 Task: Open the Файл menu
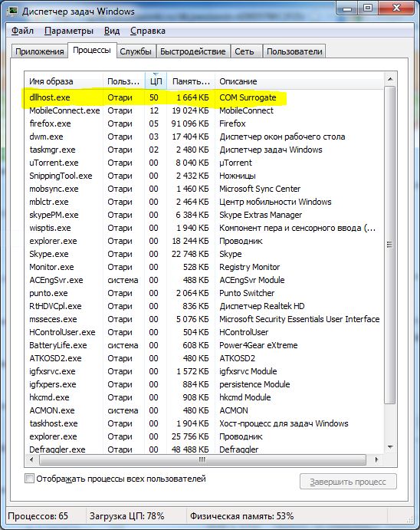(22, 31)
